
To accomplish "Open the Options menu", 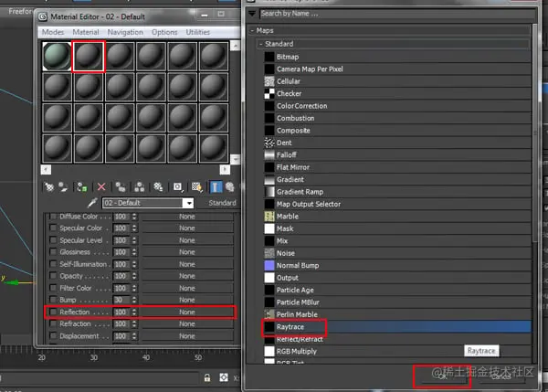I will 164,32.
